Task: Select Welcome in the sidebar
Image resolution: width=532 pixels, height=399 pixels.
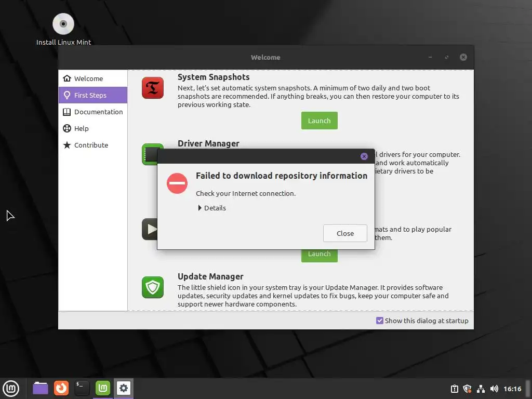Action: coord(93,78)
